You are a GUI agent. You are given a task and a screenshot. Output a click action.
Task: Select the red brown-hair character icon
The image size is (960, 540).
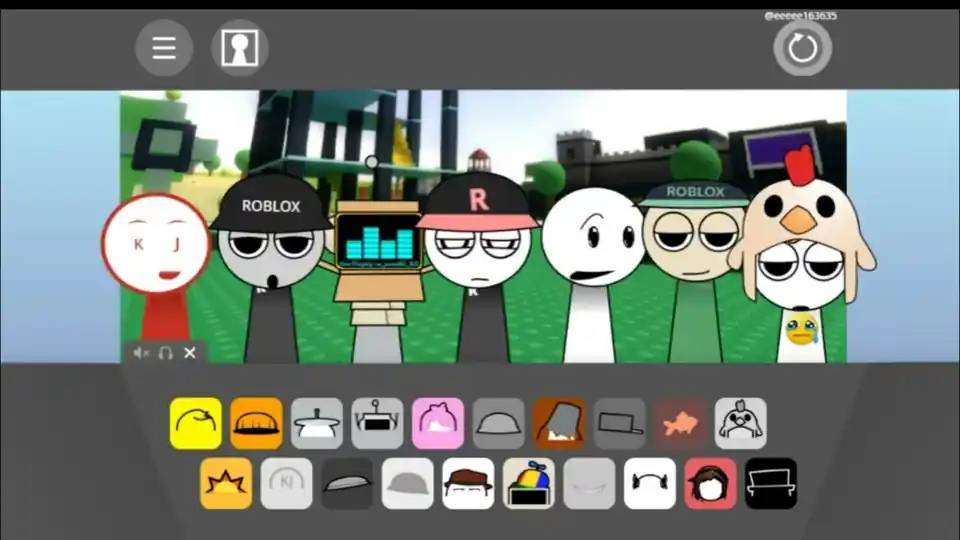710,484
